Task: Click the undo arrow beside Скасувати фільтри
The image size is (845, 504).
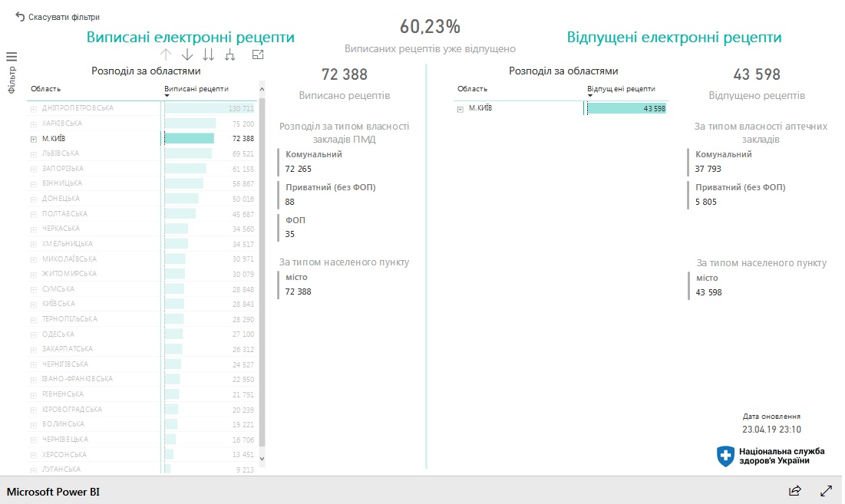Action: pyautogui.click(x=20, y=17)
